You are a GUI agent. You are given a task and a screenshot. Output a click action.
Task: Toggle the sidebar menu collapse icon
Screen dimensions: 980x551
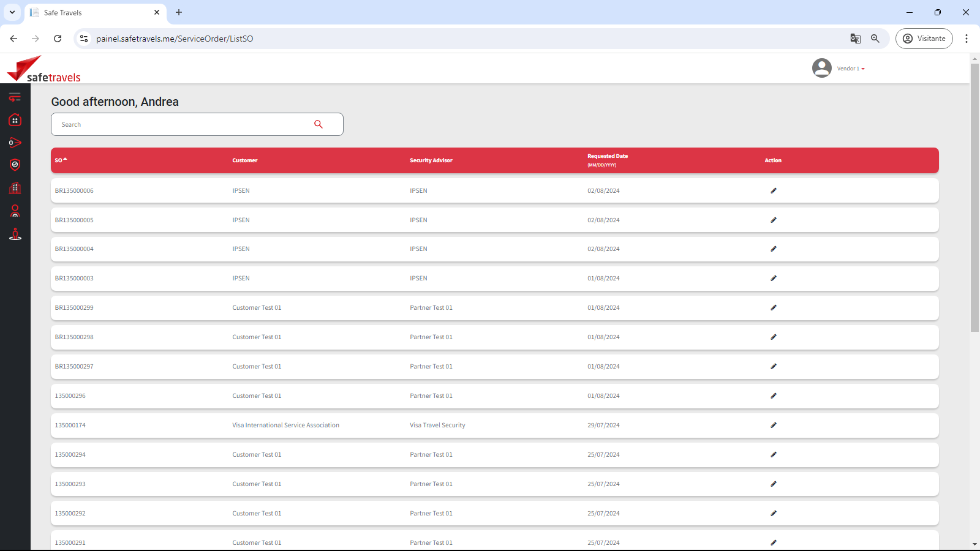[x=15, y=97]
